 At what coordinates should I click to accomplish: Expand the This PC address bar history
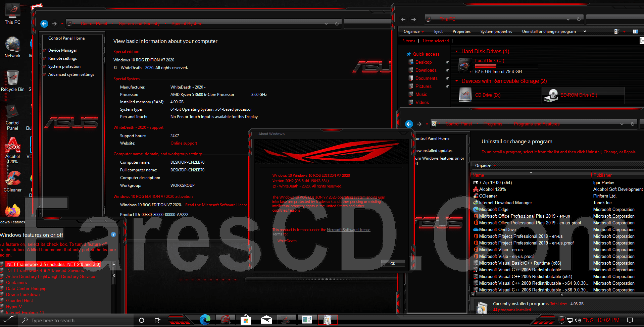coord(568,19)
